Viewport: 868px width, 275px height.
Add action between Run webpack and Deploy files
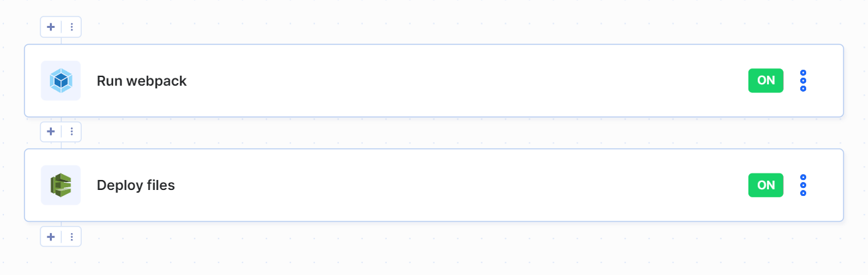click(x=51, y=132)
